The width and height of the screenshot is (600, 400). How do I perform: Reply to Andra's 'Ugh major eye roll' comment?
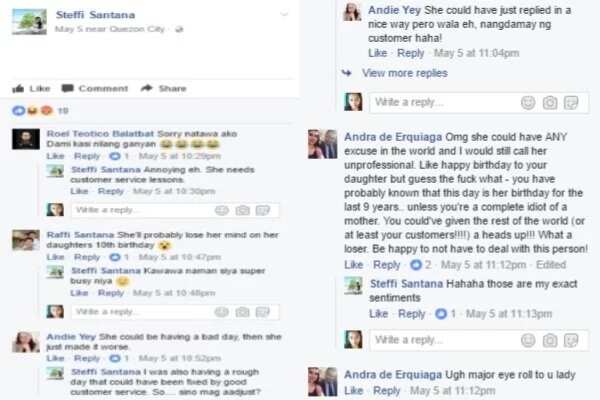click(386, 390)
